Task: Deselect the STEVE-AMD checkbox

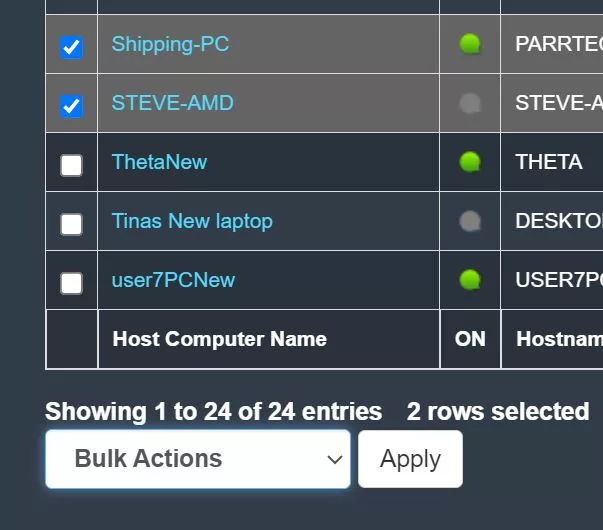Action: [x=71, y=106]
